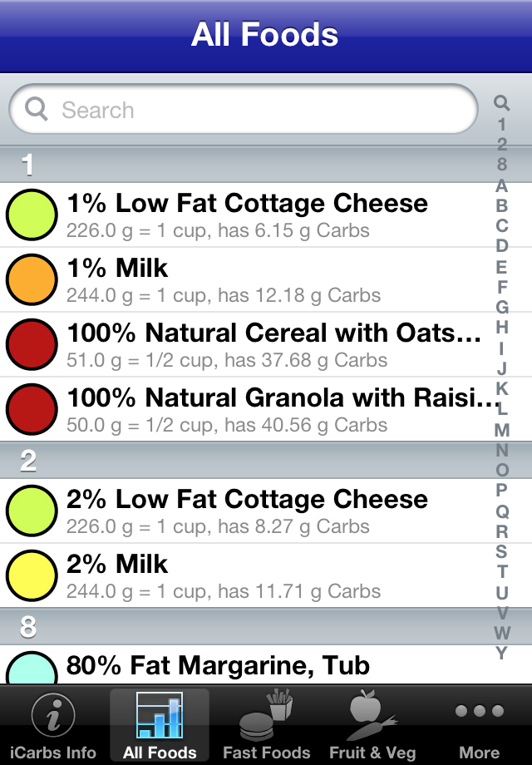Tap the search field magnifying glass icon
Viewport: 532px width, 765px height.
pos(37,110)
